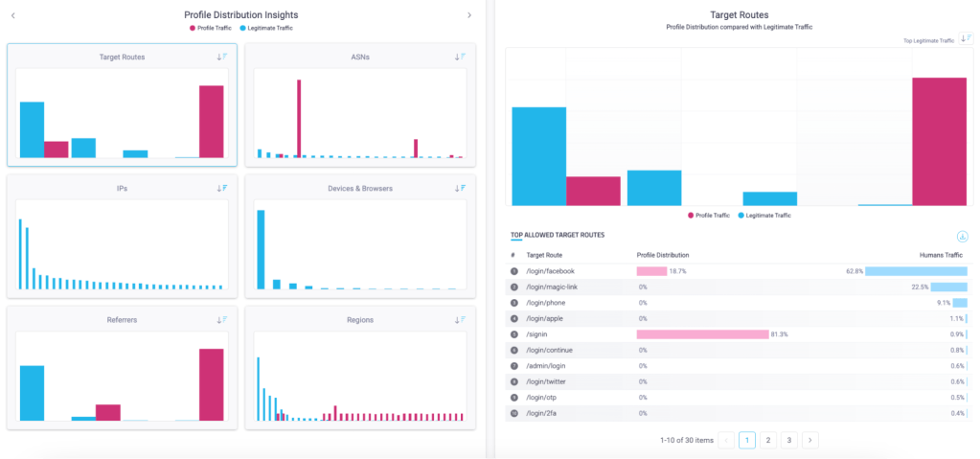Click sort icon on Target Routes card
This screenshot has height=459, width=980.
tap(222, 57)
